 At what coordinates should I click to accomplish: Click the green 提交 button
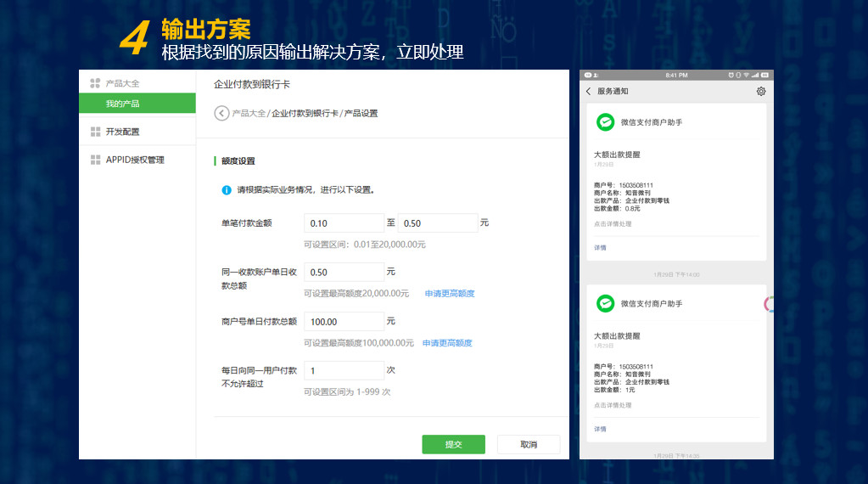click(x=453, y=444)
